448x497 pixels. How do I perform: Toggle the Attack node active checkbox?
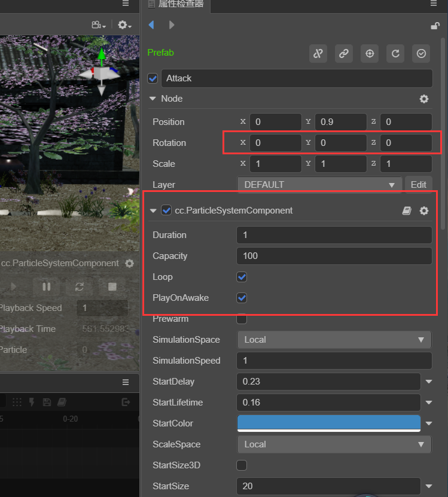click(x=153, y=78)
